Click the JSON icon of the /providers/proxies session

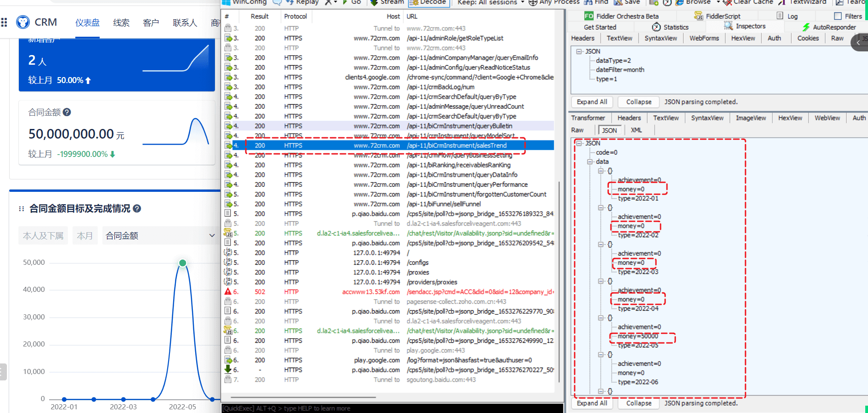(x=228, y=282)
